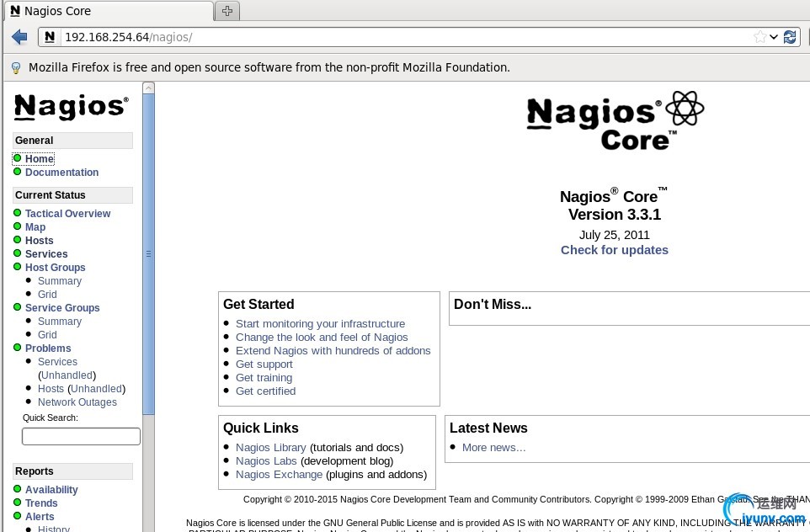Open Extend Nagios with hundreds of addons
This screenshot has height=532, width=810.
tap(333, 351)
